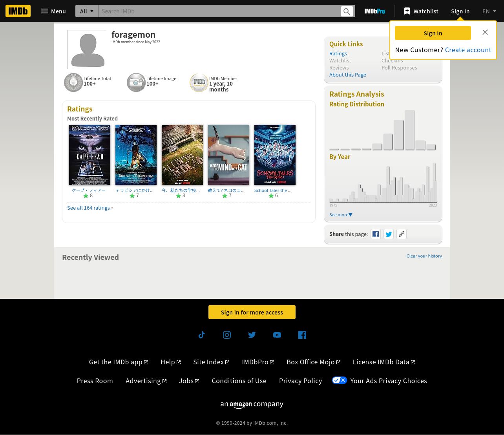
Task: Open IMDb's Instagram page
Action: (227, 335)
